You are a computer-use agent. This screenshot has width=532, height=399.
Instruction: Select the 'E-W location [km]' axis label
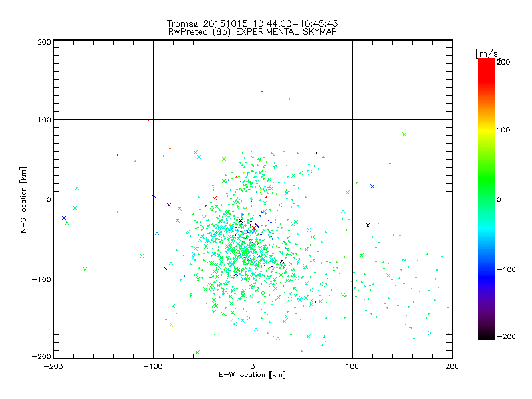[x=252, y=374]
